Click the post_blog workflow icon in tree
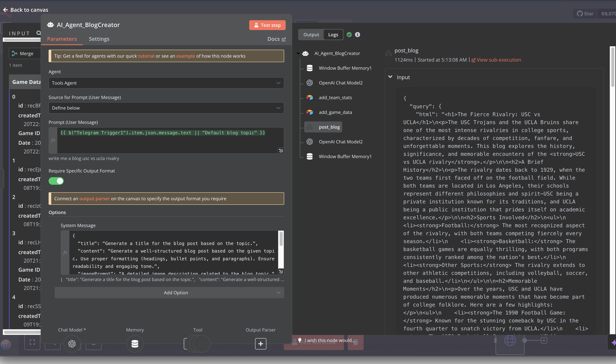This screenshot has width=616, height=364. tap(310, 127)
